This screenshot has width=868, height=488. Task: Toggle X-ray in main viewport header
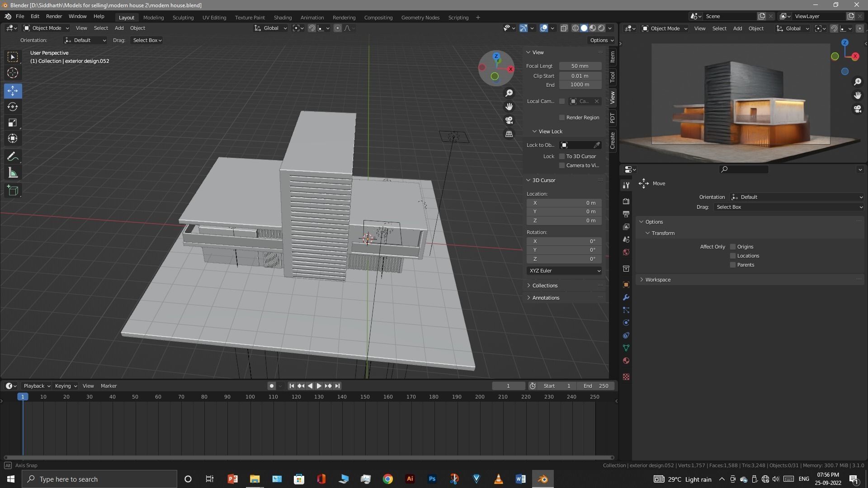coord(564,28)
